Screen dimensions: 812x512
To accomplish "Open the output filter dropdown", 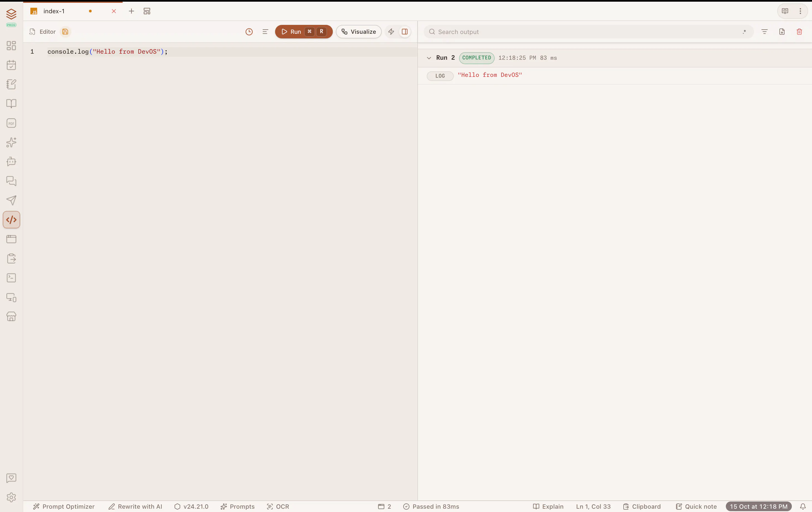I will pyautogui.click(x=764, y=32).
